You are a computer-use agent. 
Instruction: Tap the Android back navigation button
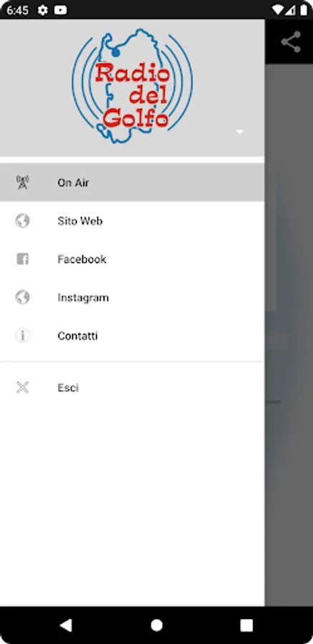(x=66, y=625)
